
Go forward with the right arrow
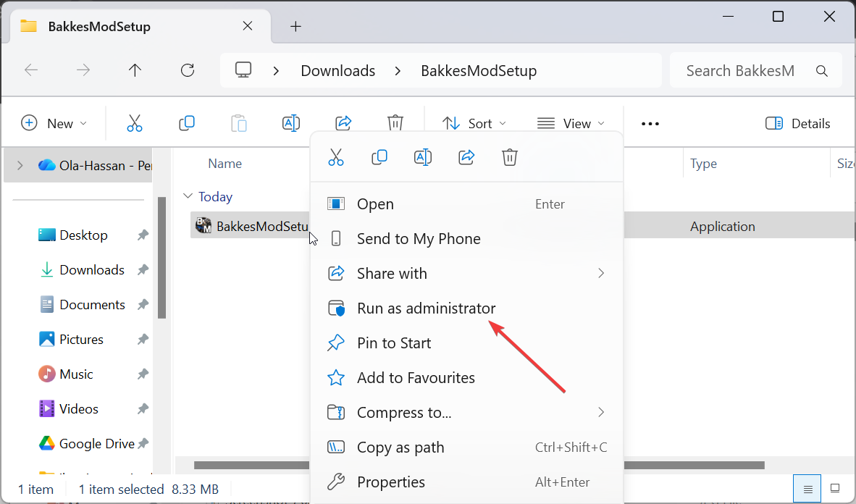83,70
